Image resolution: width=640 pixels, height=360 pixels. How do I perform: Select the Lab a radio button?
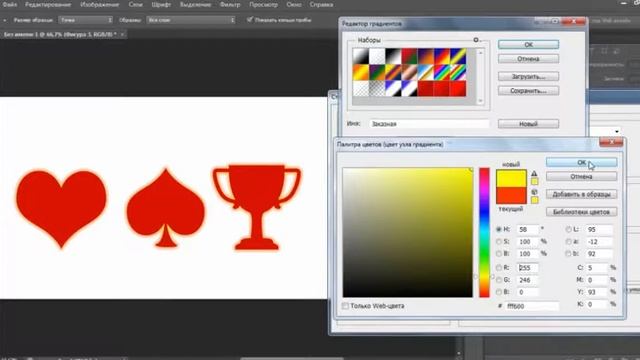569,242
